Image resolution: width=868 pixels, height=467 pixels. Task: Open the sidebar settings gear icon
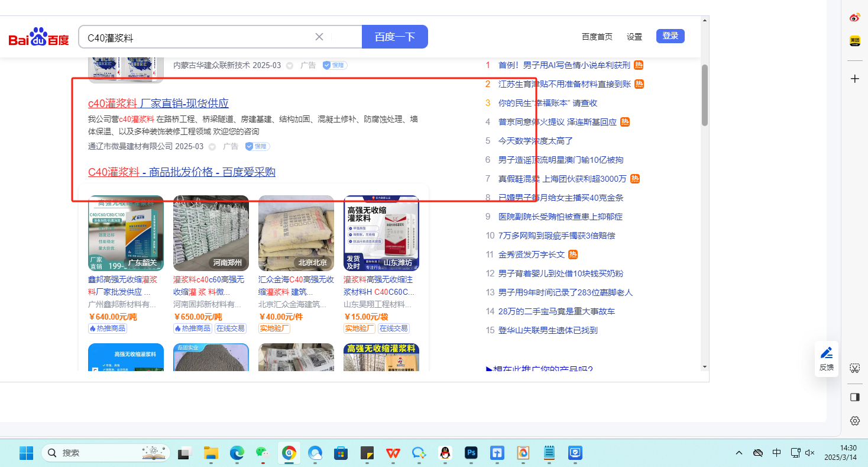pyautogui.click(x=854, y=421)
